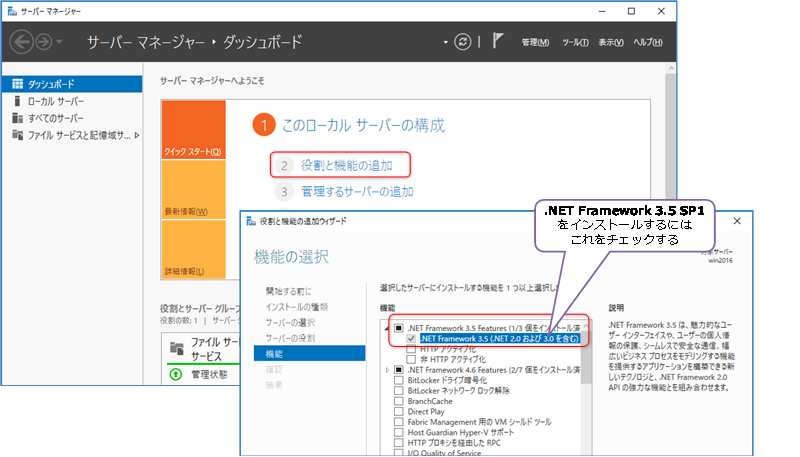Toggle the BranchCache checkbox
The height and width of the screenshot is (457, 800).
399,401
